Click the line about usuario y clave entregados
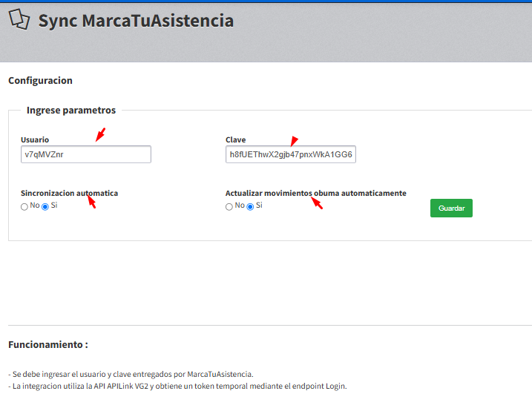This screenshot has height=411, width=532. 131,374
